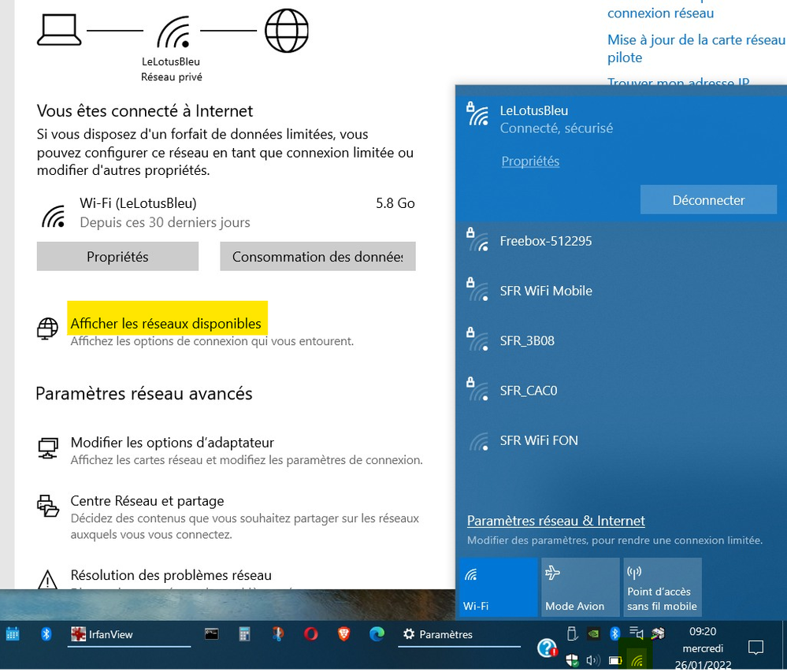Open the Opera browser taskbar icon
This screenshot has height=672, width=787.
(310, 634)
